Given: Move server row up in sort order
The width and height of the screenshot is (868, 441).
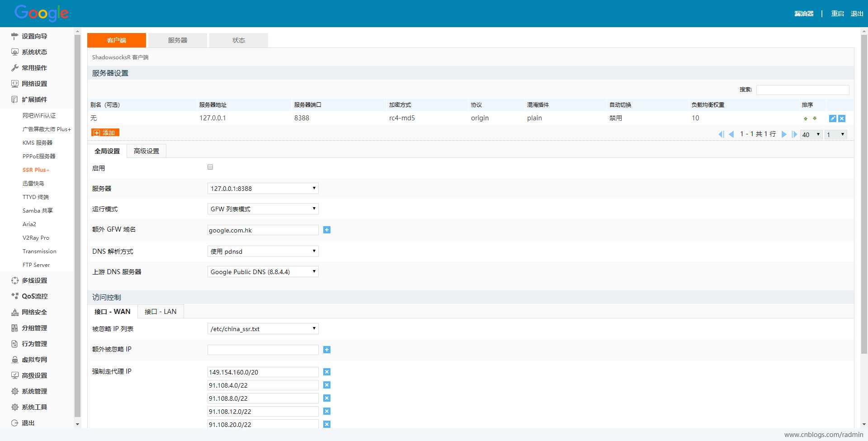Looking at the screenshot, I should 806,119.
